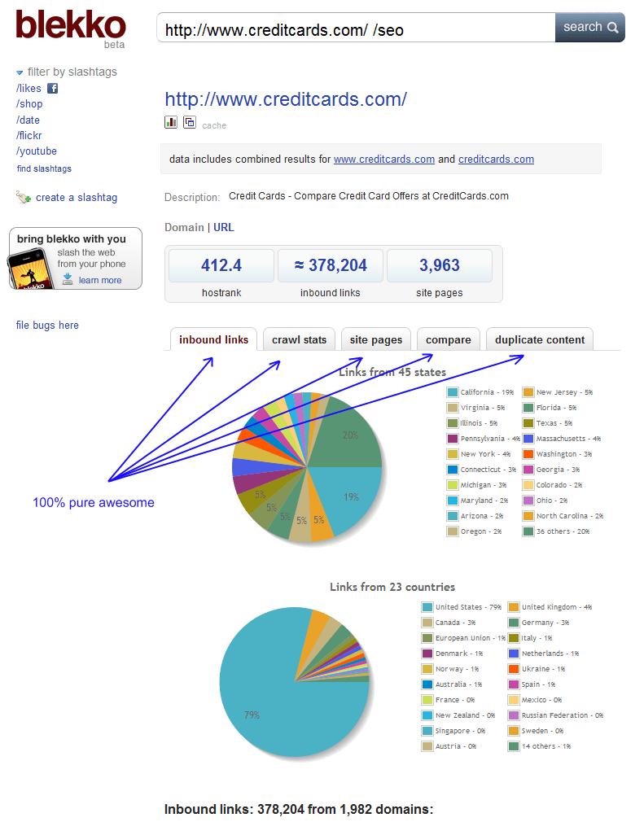Click the /shop slashtag link

point(29,104)
